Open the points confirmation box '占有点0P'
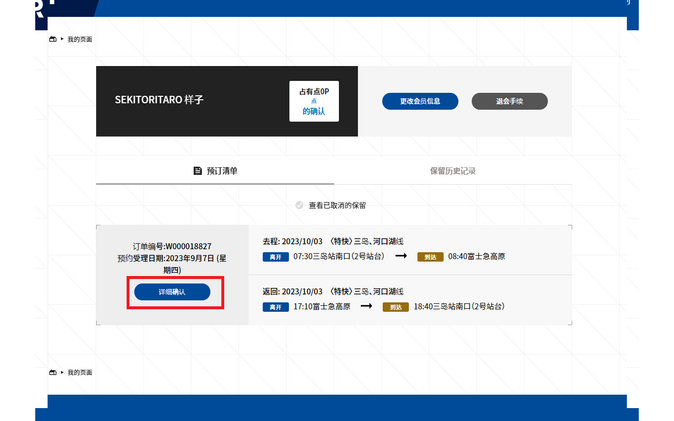 pos(314,101)
